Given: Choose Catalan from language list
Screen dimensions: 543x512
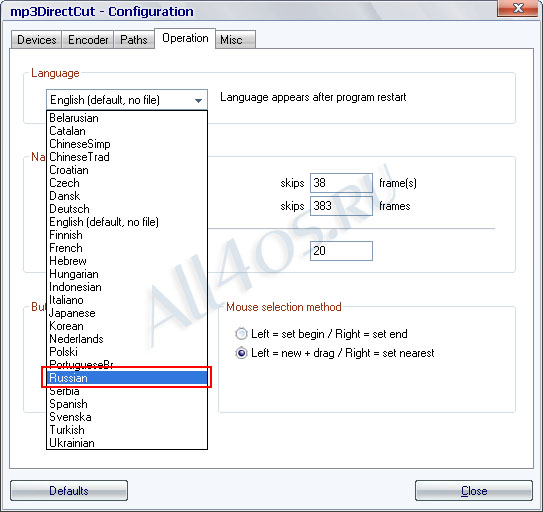Looking at the screenshot, I should coord(127,131).
